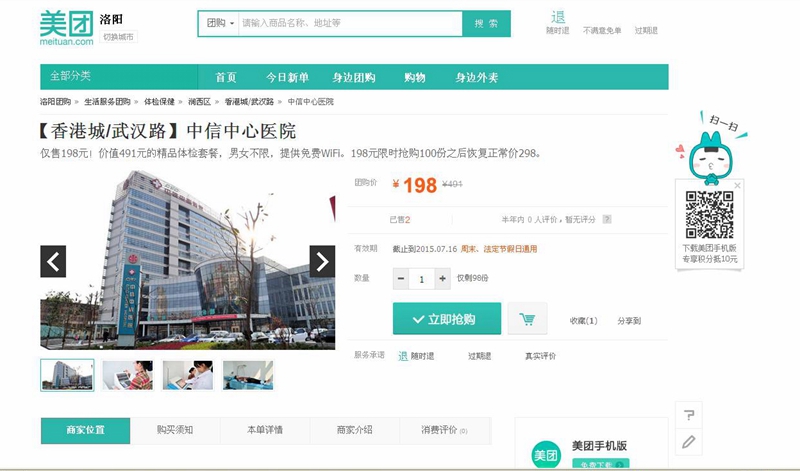
Task: Click the product search input field
Action: click(350, 23)
